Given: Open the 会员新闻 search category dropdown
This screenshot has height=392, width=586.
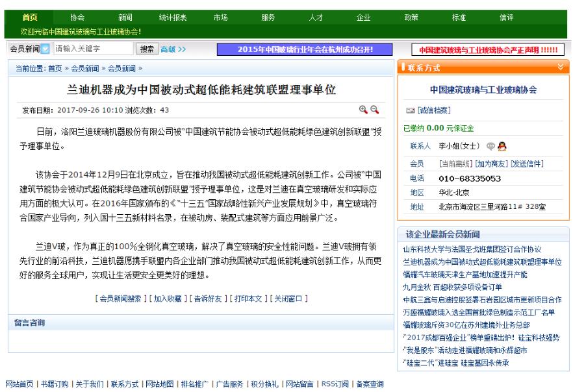Looking at the screenshot, I should click(45, 49).
